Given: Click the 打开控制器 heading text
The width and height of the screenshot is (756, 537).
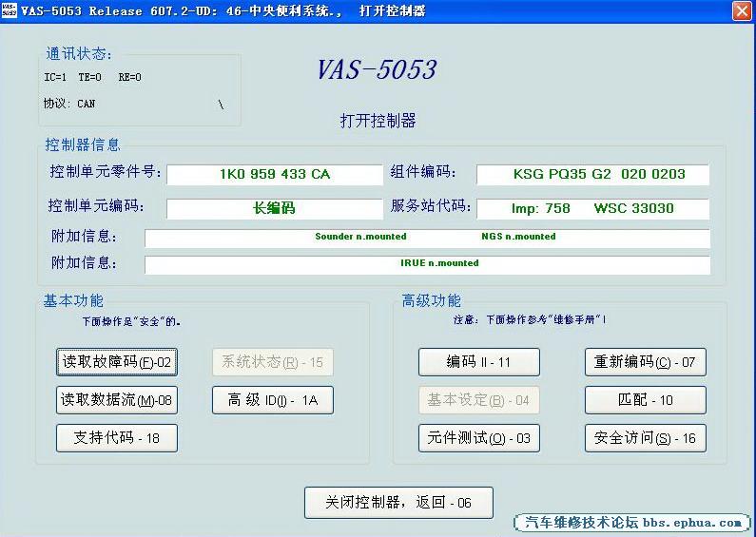Looking at the screenshot, I should click(x=378, y=121).
